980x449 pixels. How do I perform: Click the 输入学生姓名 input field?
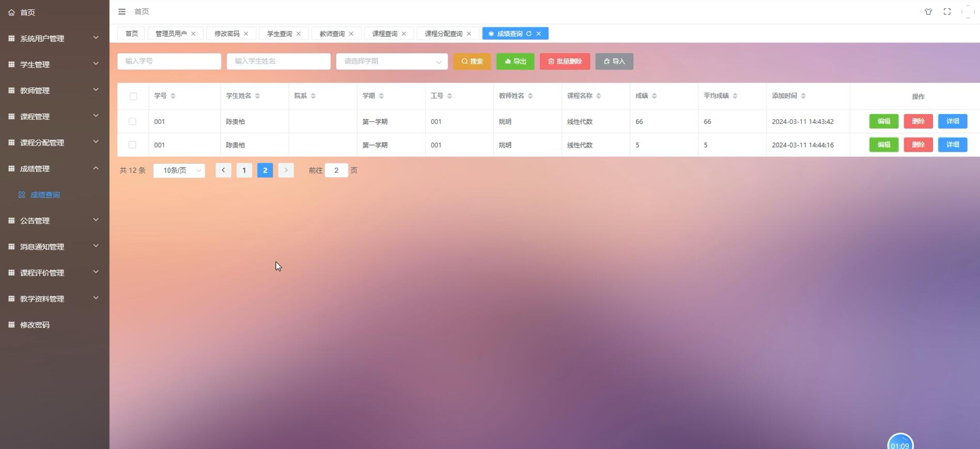[278, 61]
